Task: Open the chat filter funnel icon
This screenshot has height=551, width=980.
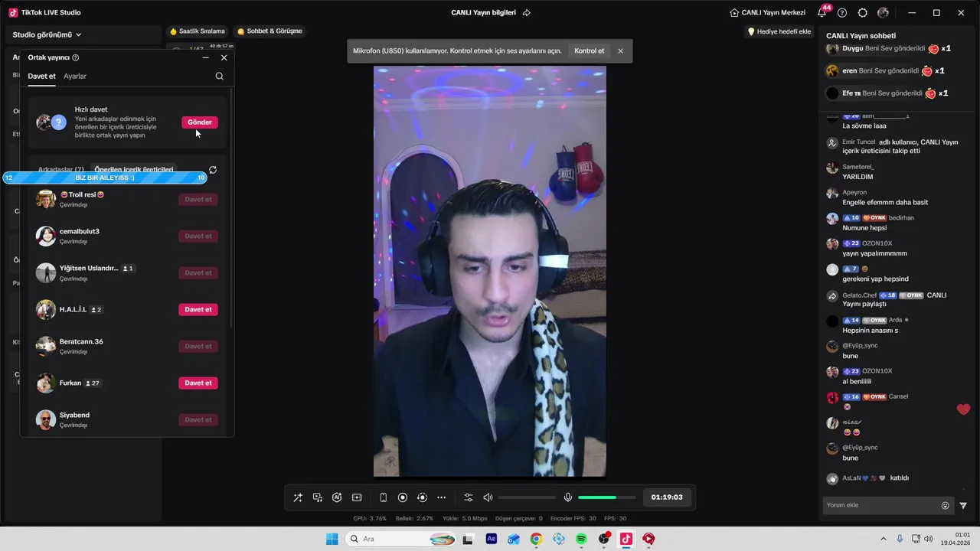Action: 963,505
